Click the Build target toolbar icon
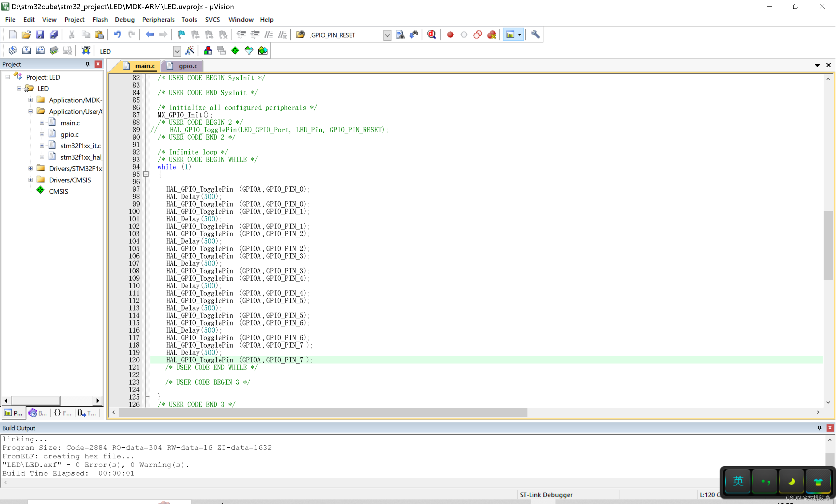Image resolution: width=836 pixels, height=504 pixels. pos(26,51)
